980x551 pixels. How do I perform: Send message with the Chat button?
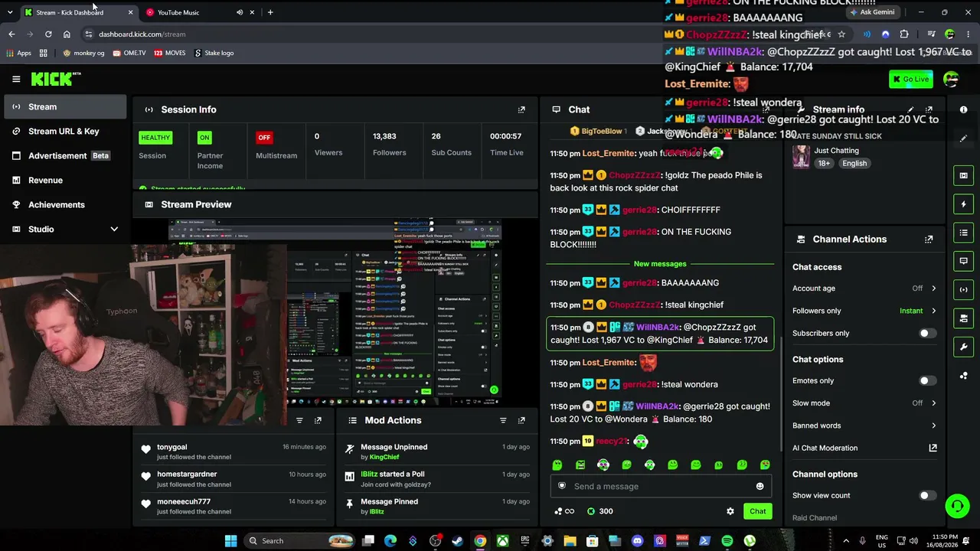[757, 511]
